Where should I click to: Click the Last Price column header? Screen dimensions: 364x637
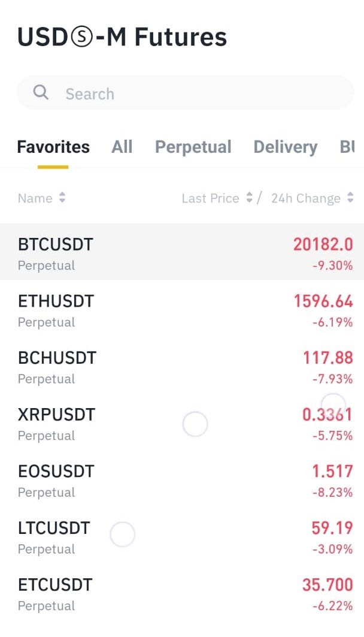coord(210,198)
